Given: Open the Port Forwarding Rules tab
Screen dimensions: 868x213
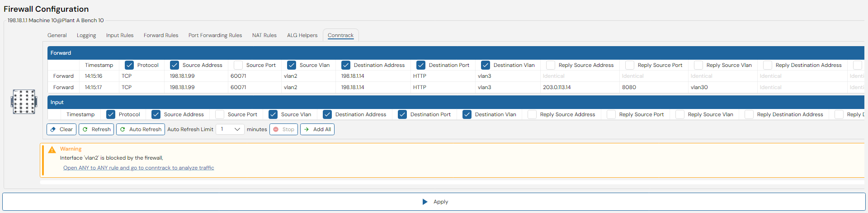Looking at the screenshot, I should 215,35.
